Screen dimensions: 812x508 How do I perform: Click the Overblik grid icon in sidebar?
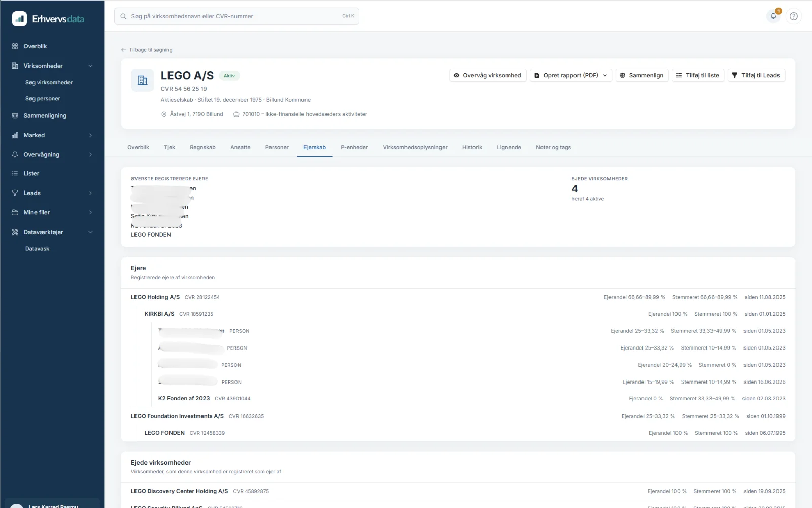15,46
